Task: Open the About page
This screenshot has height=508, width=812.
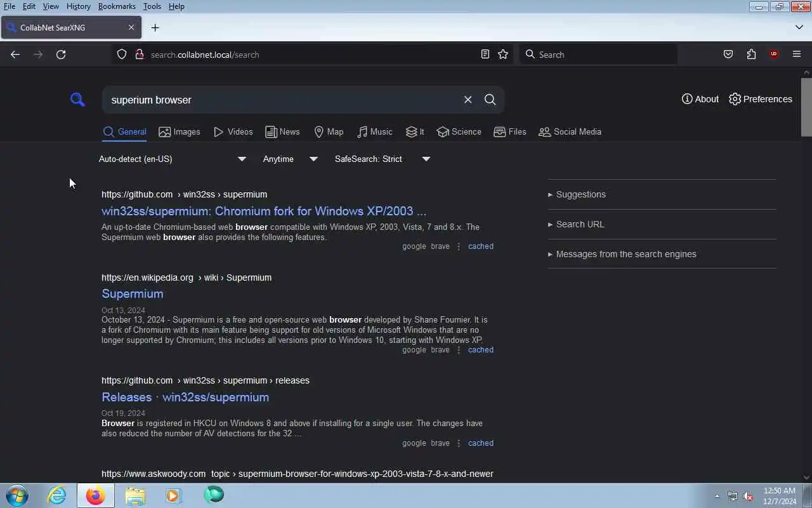Action: pyautogui.click(x=700, y=99)
